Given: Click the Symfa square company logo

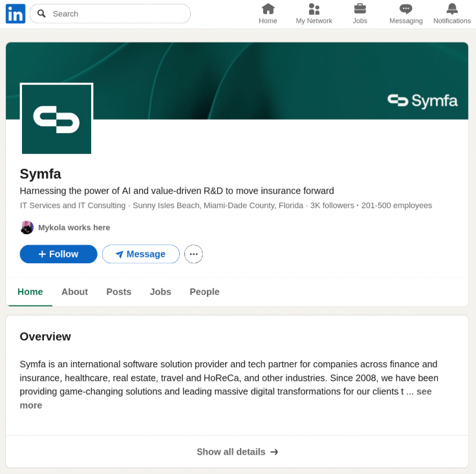Looking at the screenshot, I should click(56, 118).
